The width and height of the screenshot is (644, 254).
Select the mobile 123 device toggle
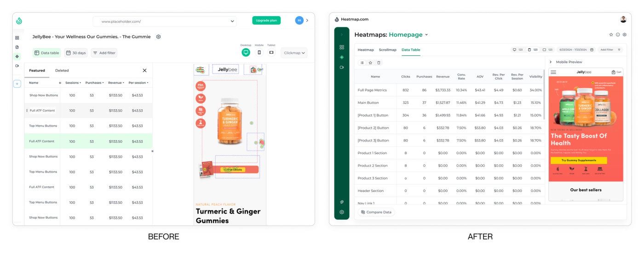point(533,50)
